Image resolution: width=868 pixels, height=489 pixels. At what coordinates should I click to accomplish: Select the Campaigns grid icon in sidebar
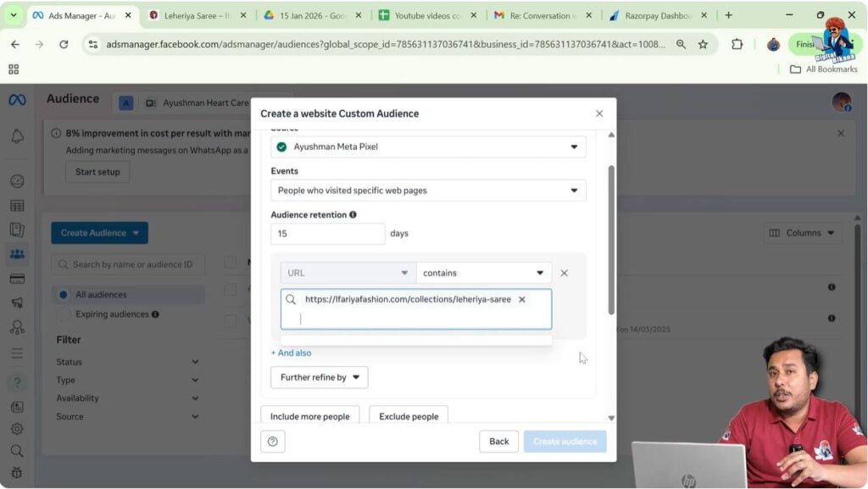[x=18, y=207]
